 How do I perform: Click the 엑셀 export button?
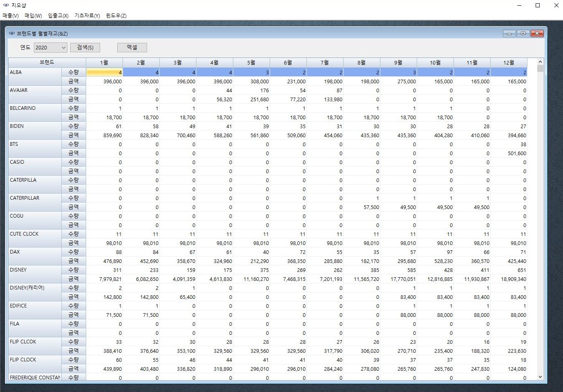pyautogui.click(x=132, y=47)
